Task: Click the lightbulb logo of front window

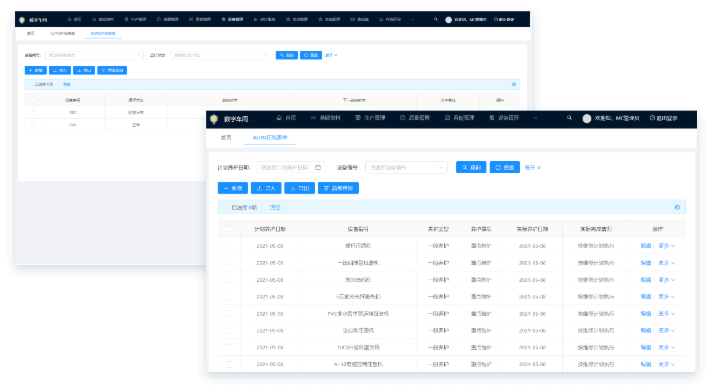Action: 214,119
